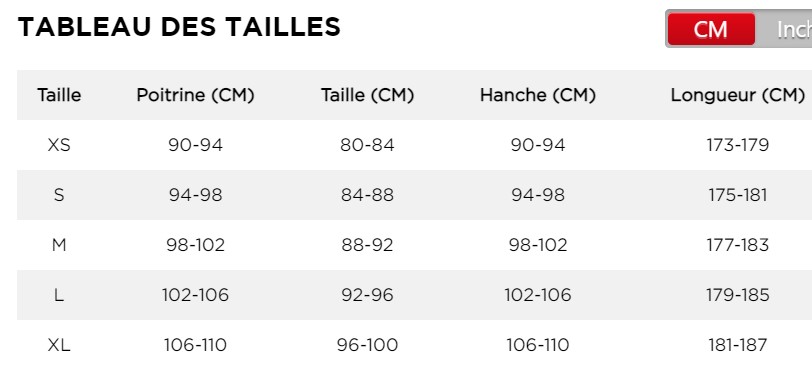Screen dimensions: 812x366
Task: Click XL waist value 96-100
Action: pos(367,345)
